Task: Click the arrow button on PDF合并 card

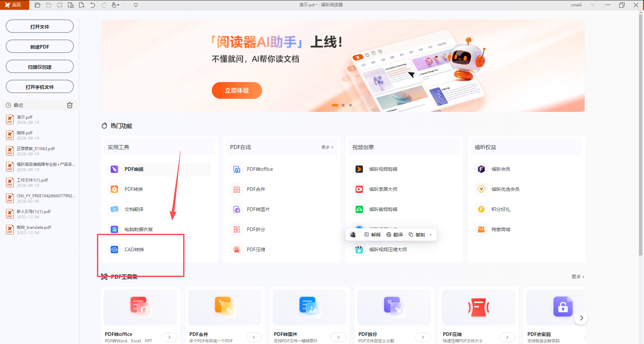Action: click(254, 337)
